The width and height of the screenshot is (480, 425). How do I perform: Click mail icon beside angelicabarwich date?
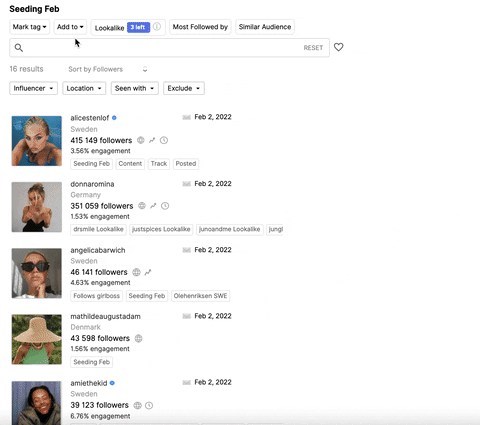(x=187, y=250)
